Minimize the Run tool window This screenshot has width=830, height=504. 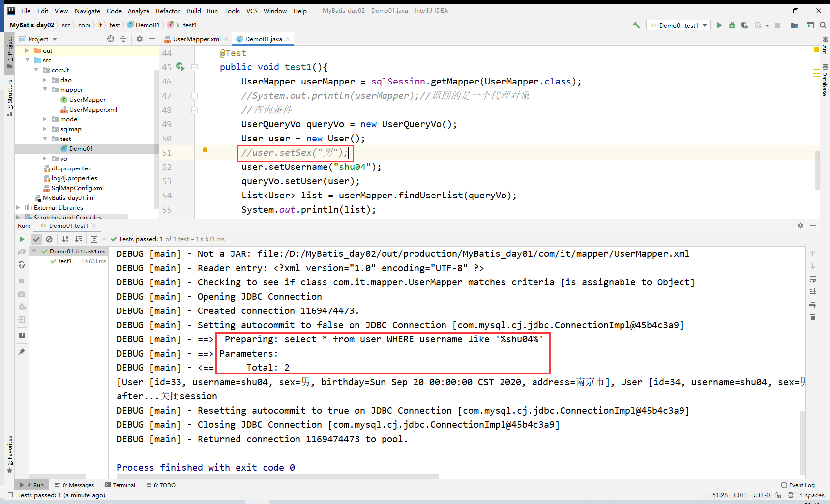pos(813,225)
